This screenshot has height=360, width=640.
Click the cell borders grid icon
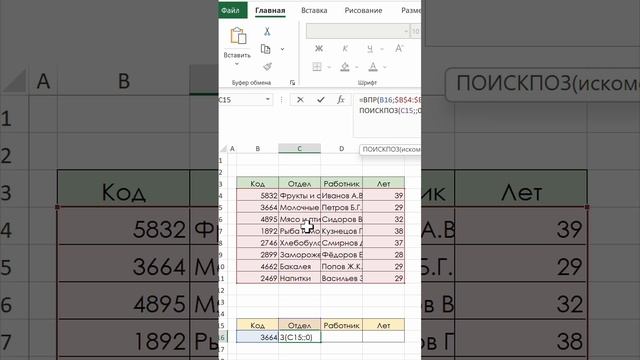pyautogui.click(x=317, y=67)
